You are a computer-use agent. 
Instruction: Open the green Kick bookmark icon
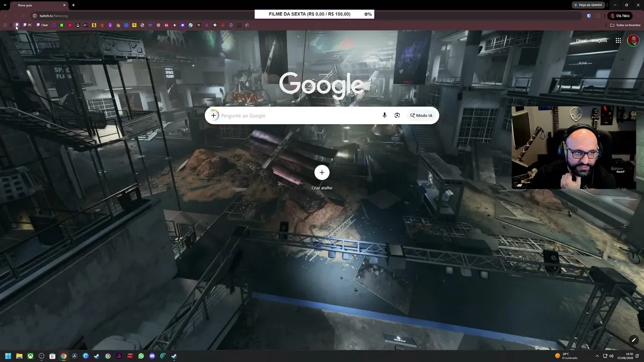click(62, 25)
